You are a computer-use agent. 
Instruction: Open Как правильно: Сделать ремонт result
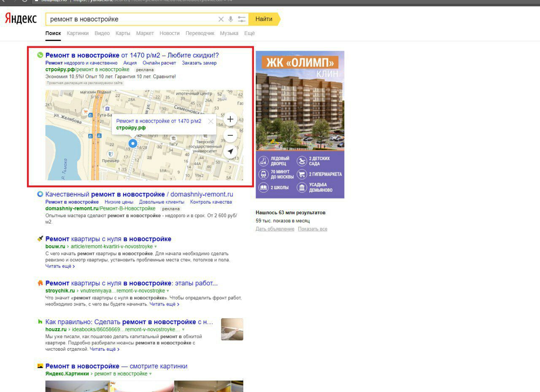[129, 322]
